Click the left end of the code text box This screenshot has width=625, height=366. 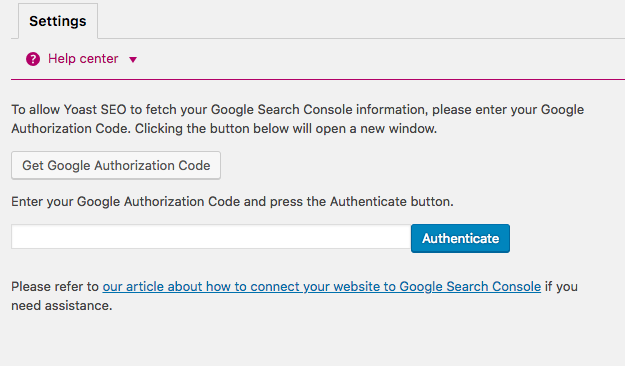point(24,237)
